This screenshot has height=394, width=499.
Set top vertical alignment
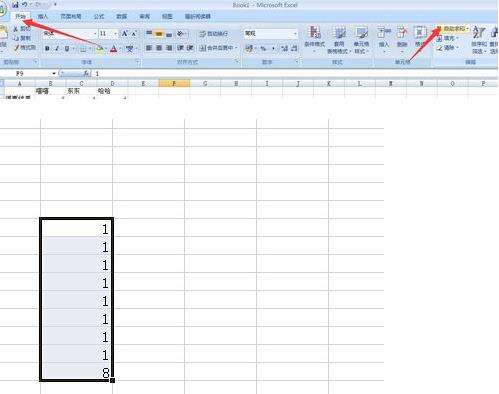149,33
